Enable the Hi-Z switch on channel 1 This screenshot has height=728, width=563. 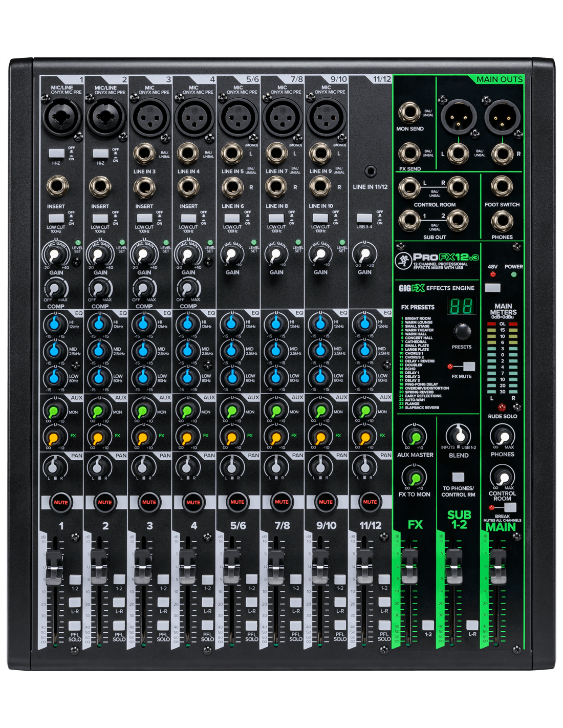pos(56,153)
